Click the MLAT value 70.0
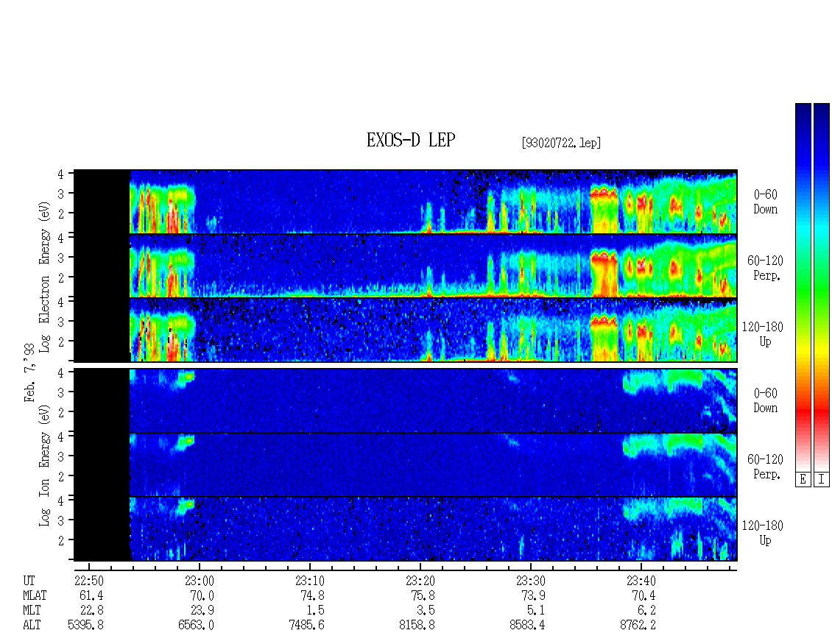 202,595
